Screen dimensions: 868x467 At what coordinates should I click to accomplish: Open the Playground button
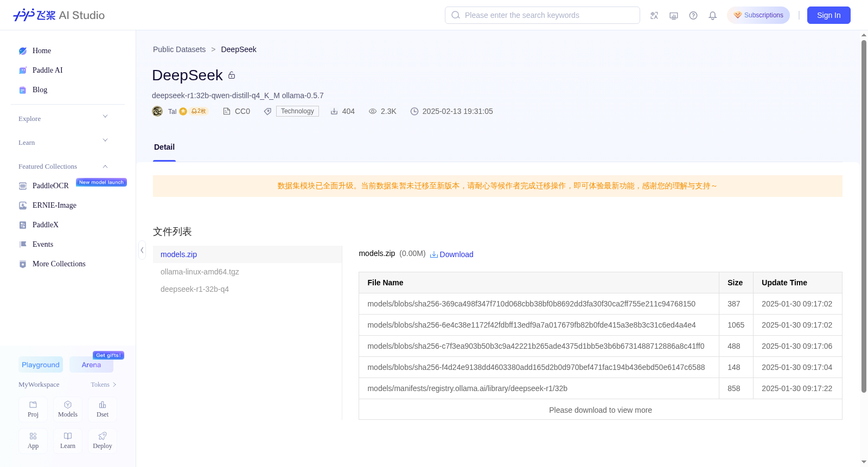(41, 364)
